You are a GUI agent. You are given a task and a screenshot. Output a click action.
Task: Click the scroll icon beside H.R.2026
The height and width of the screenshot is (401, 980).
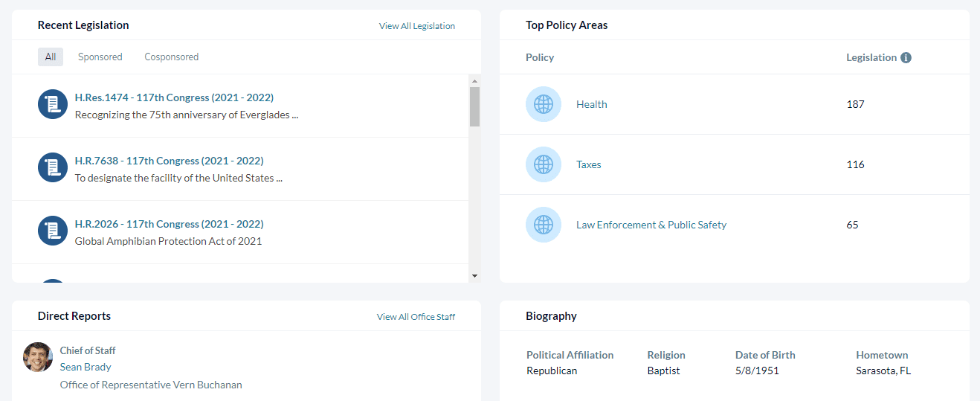53,231
